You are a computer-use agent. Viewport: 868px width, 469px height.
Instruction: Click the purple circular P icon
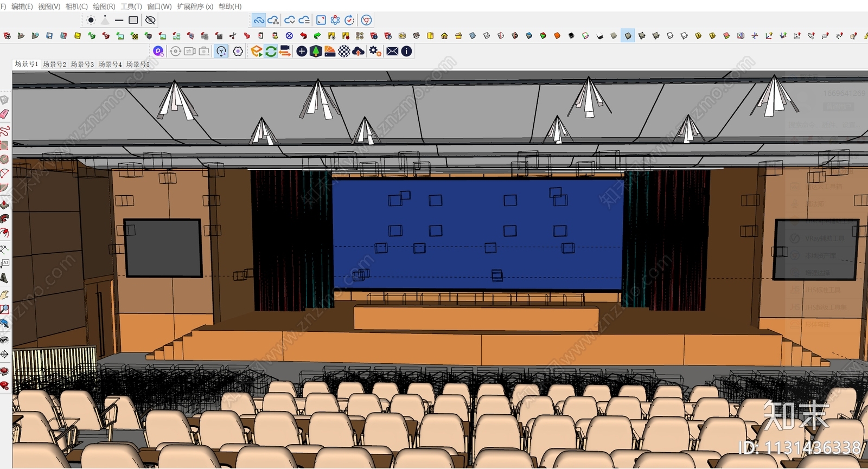[158, 51]
